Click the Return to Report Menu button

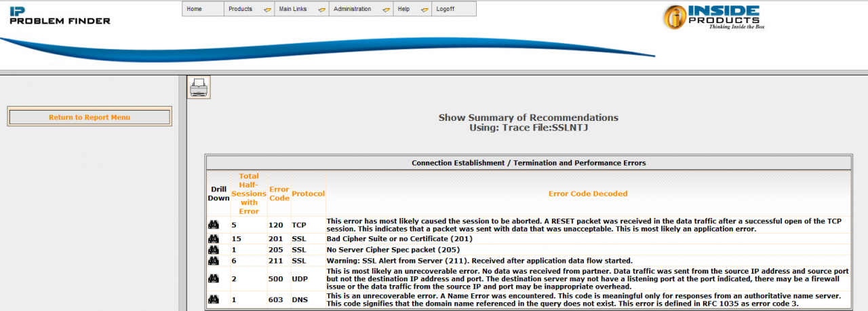pyautogui.click(x=89, y=117)
